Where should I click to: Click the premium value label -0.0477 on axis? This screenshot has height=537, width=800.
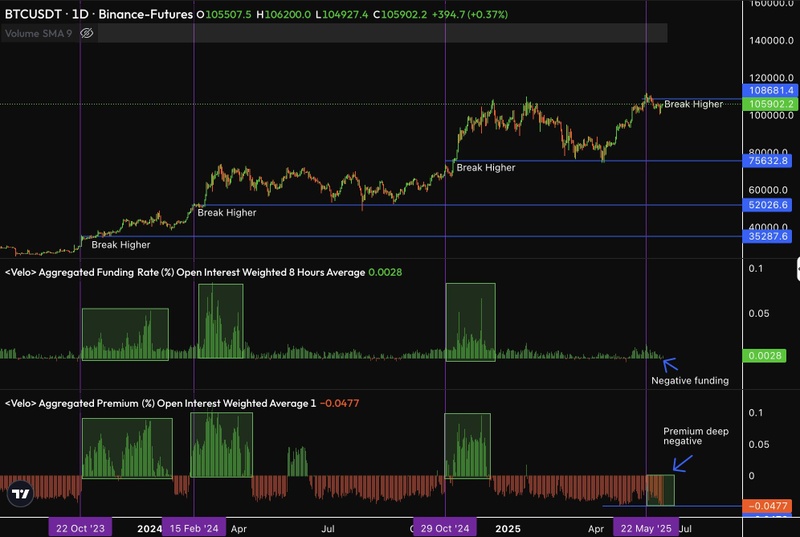pos(767,506)
